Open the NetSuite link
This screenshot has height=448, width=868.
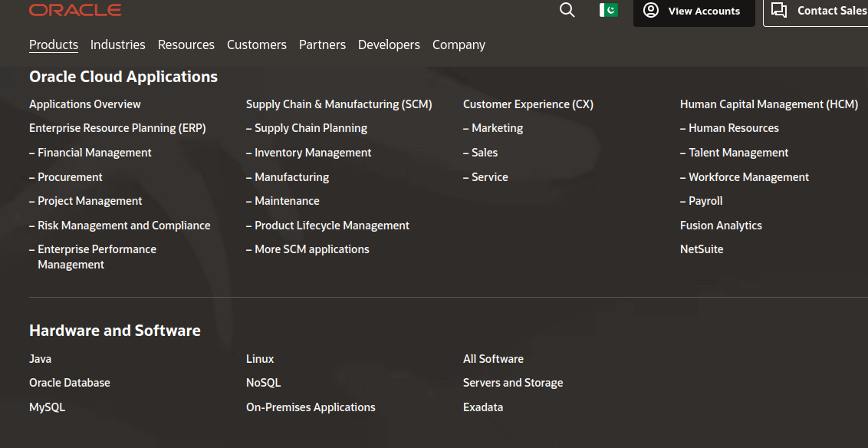[x=702, y=249]
